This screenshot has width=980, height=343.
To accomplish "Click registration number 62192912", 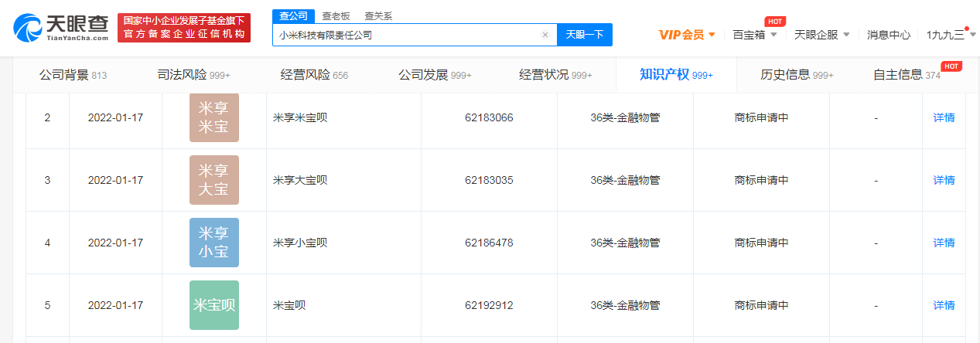I will pos(489,305).
